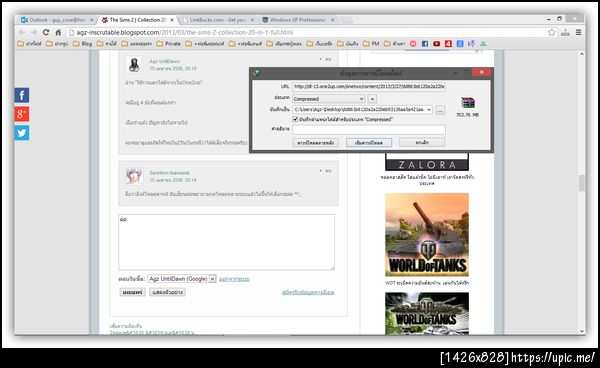This screenshot has width=600, height=368.
Task: Open the Agz UntilDawn commenter avatar
Action: 134,65
